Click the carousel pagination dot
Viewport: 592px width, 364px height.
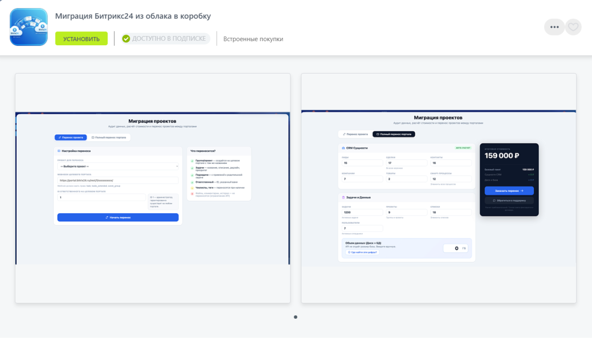point(296,317)
